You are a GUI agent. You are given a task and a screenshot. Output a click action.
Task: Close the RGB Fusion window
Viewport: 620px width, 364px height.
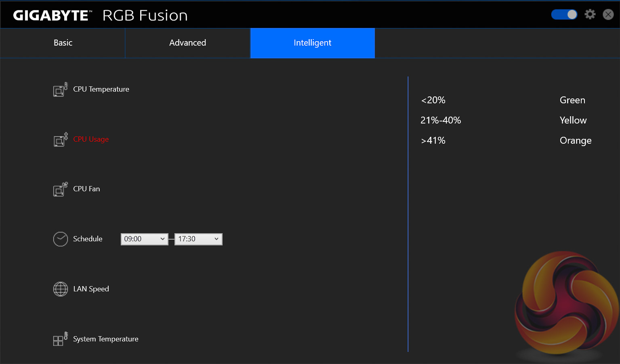point(608,15)
